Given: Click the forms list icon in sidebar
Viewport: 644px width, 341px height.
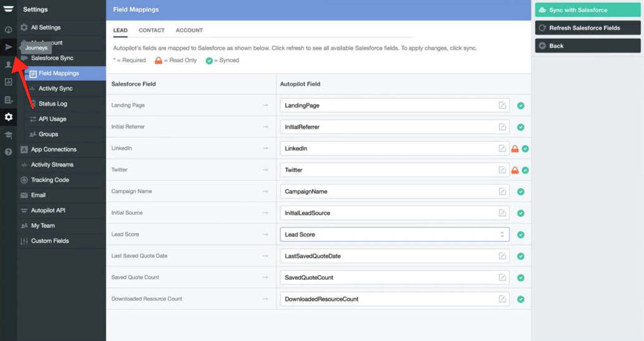Looking at the screenshot, I should click(x=8, y=100).
